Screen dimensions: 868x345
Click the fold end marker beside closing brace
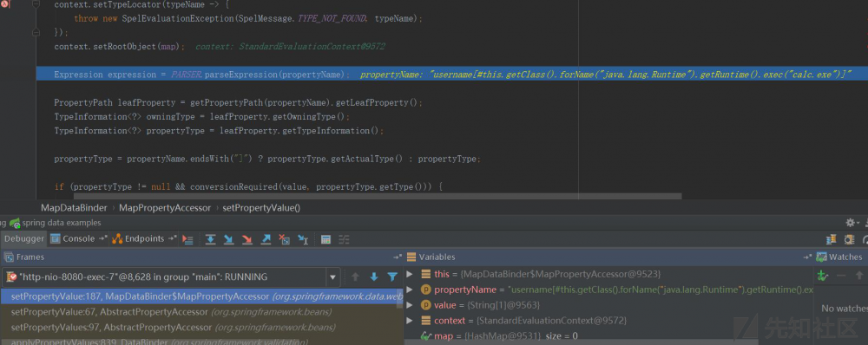[x=36, y=33]
